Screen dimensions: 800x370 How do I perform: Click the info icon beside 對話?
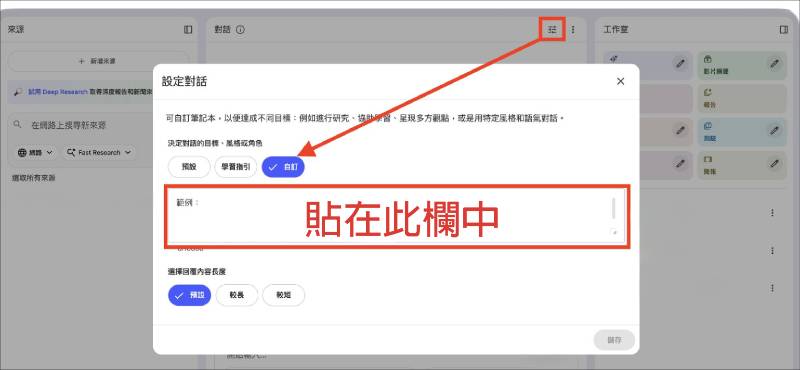pyautogui.click(x=241, y=30)
